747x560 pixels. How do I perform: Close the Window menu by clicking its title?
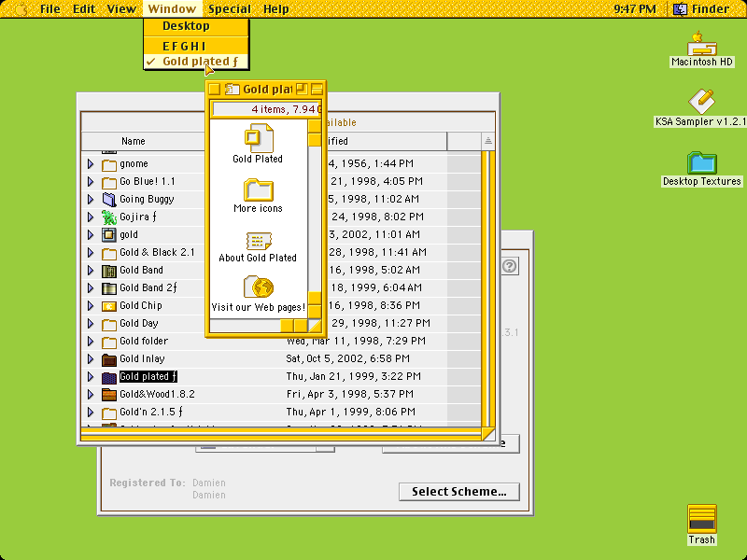coord(172,9)
